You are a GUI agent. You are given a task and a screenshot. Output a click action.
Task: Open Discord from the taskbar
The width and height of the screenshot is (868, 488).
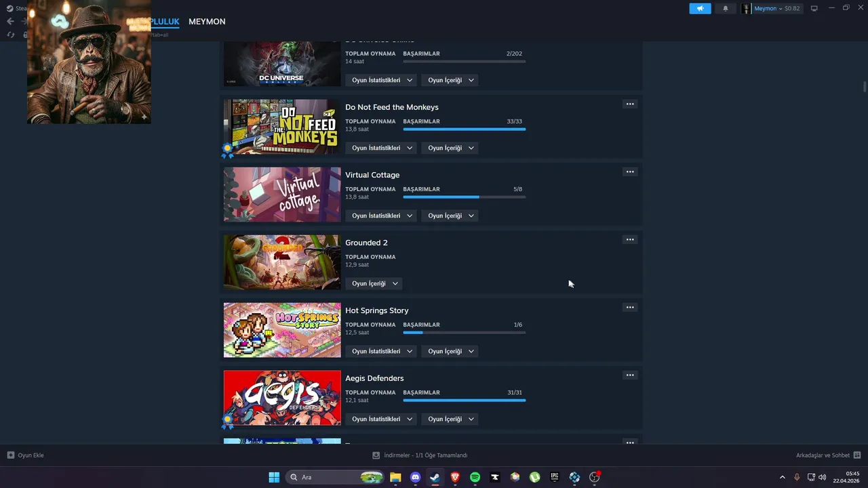pyautogui.click(x=415, y=477)
